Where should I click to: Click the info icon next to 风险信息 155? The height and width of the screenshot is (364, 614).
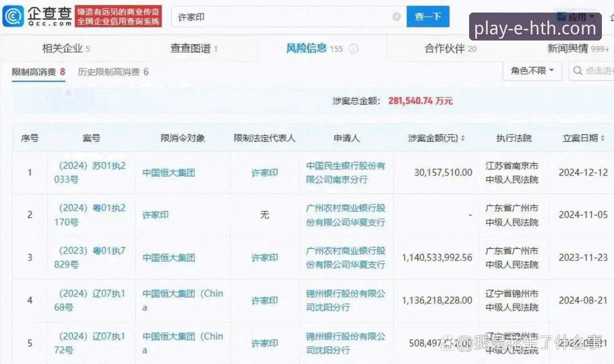(354, 47)
